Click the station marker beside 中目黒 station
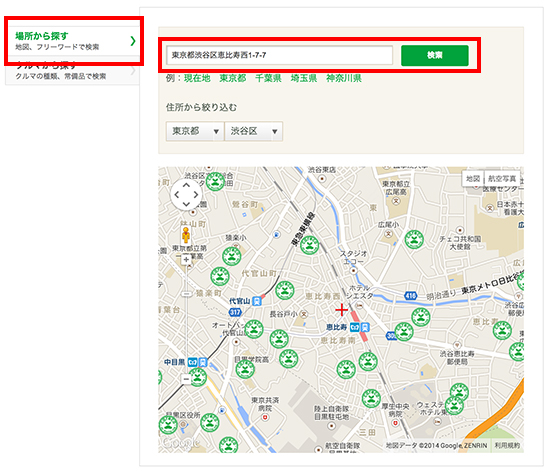Image resolution: width=550 pixels, height=472 pixels. tap(197, 377)
